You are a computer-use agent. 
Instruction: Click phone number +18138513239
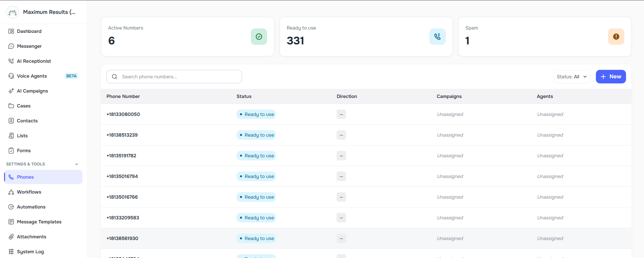click(x=122, y=135)
